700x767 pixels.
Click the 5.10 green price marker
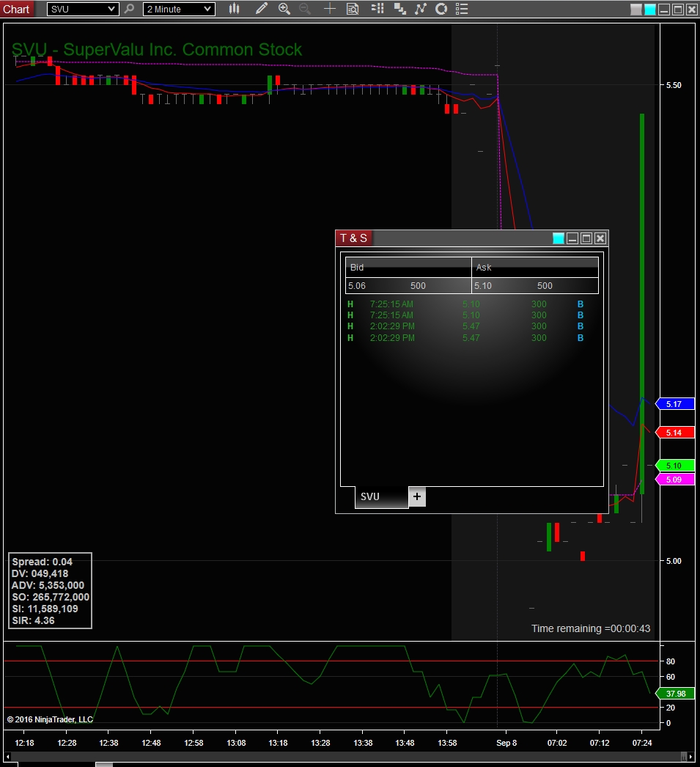674,466
